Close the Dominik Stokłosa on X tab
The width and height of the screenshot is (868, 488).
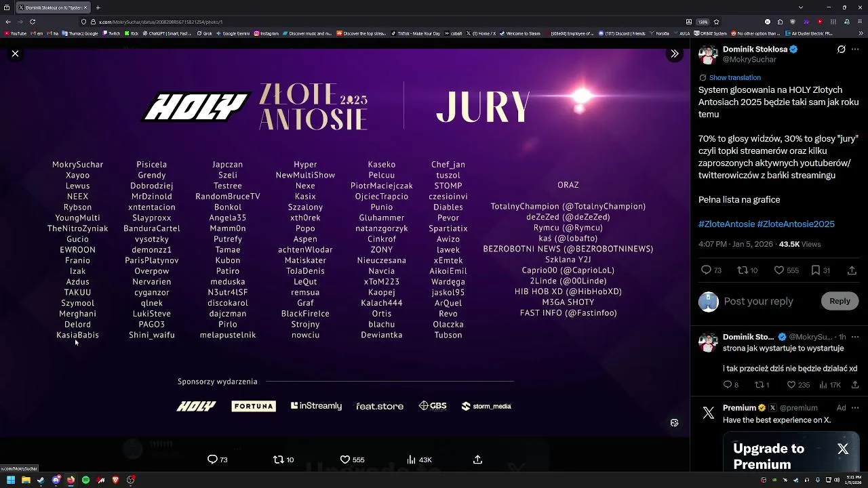coord(85,7)
